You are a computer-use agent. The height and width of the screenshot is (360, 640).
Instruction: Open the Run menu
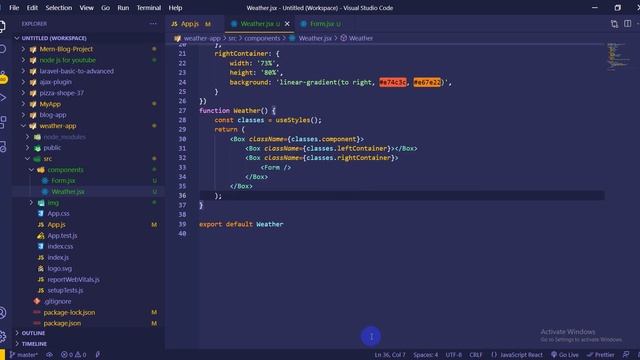click(123, 8)
